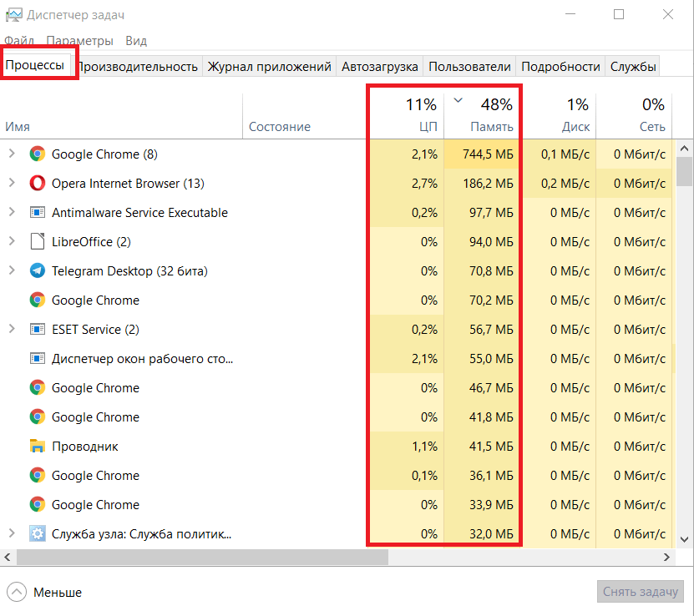694x616 pixels.
Task: Click the vertical scrollbar down arrow
Action: click(x=684, y=539)
